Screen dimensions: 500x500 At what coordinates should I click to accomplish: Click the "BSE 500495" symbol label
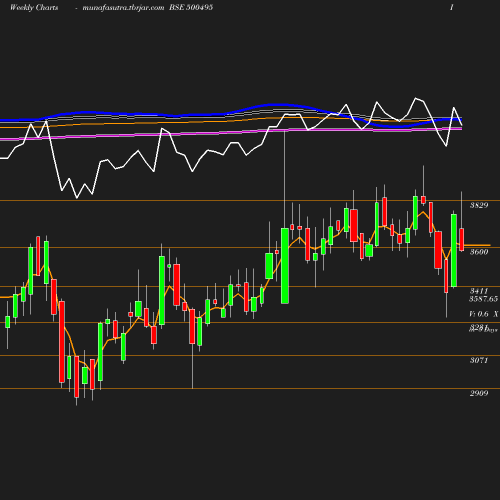[191, 8]
